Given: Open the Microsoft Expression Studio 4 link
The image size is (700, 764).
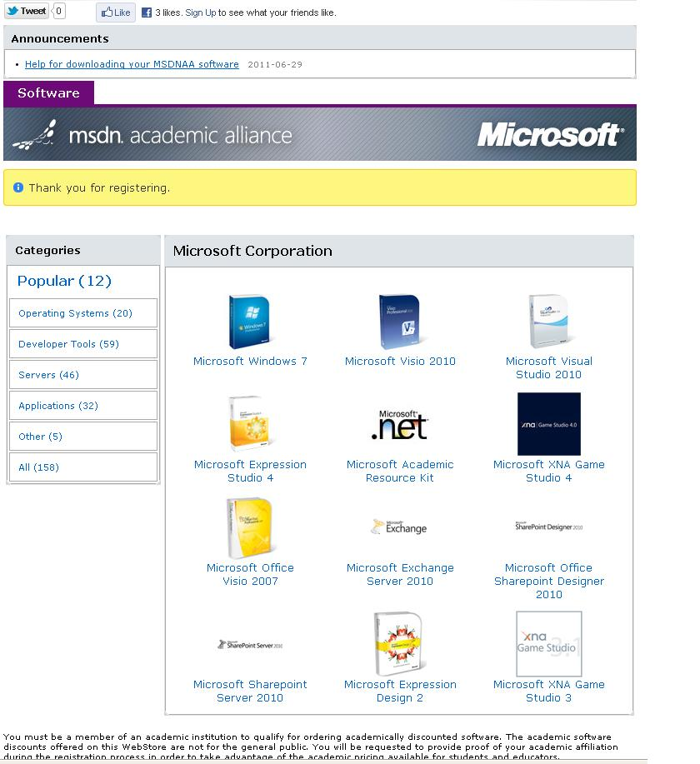Looking at the screenshot, I should pyautogui.click(x=250, y=472).
